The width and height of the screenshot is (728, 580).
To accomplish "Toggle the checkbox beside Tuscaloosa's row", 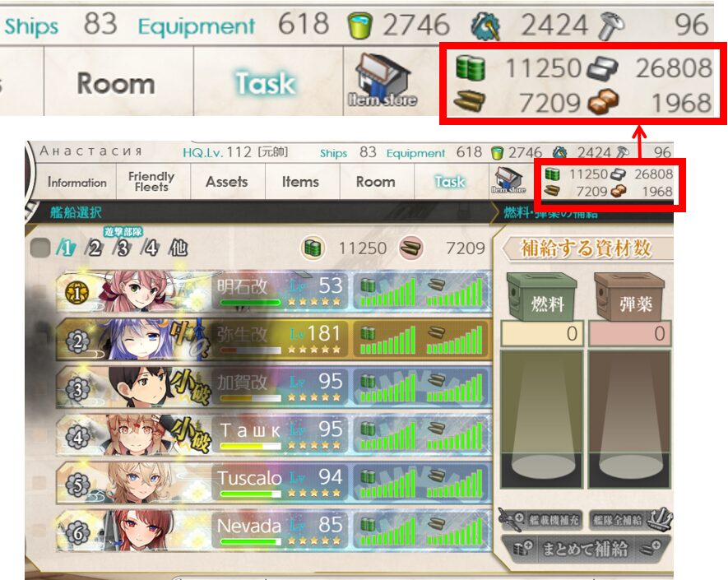I will coord(40,482).
